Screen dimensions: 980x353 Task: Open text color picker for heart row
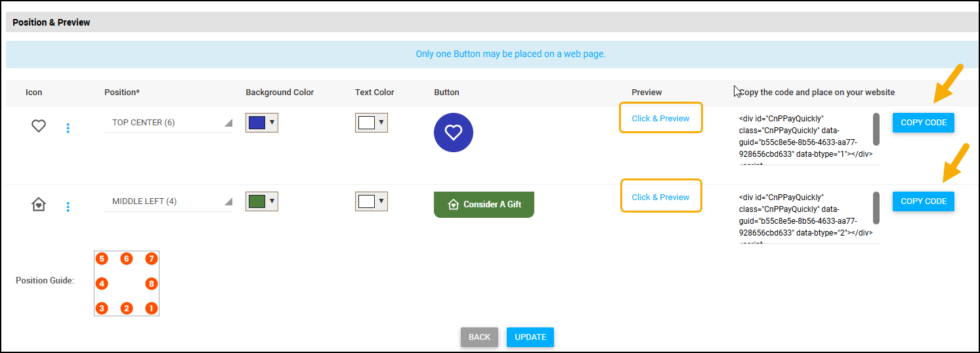click(x=372, y=123)
